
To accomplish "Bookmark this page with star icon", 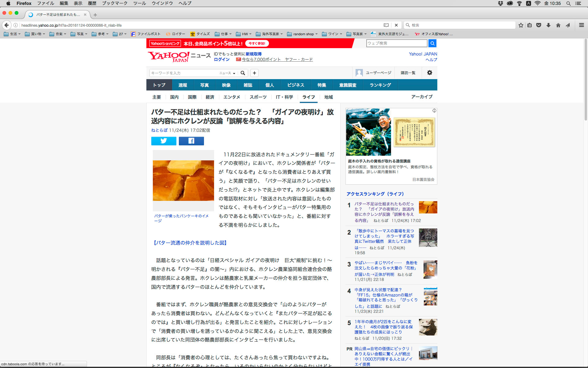I will pyautogui.click(x=521, y=25).
